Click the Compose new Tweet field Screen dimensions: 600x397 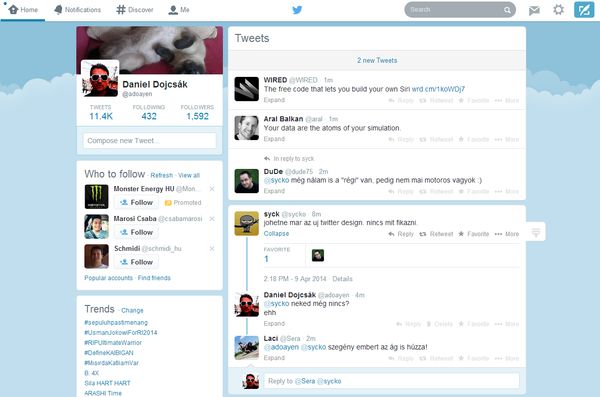point(150,141)
